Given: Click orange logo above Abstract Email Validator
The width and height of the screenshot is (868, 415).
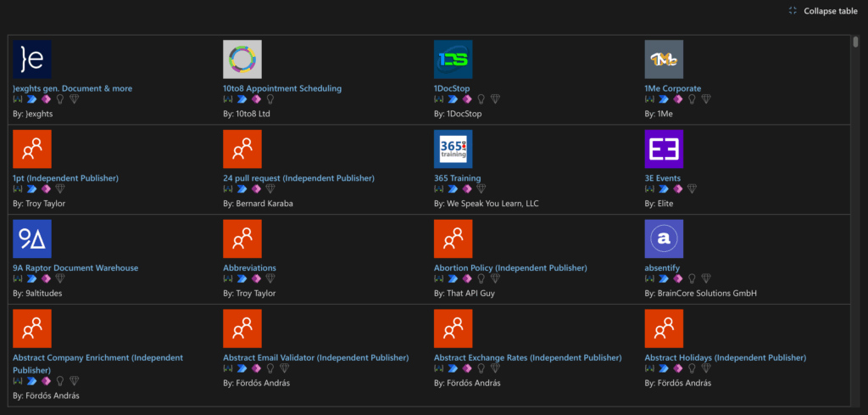Looking at the screenshot, I should (x=242, y=328).
